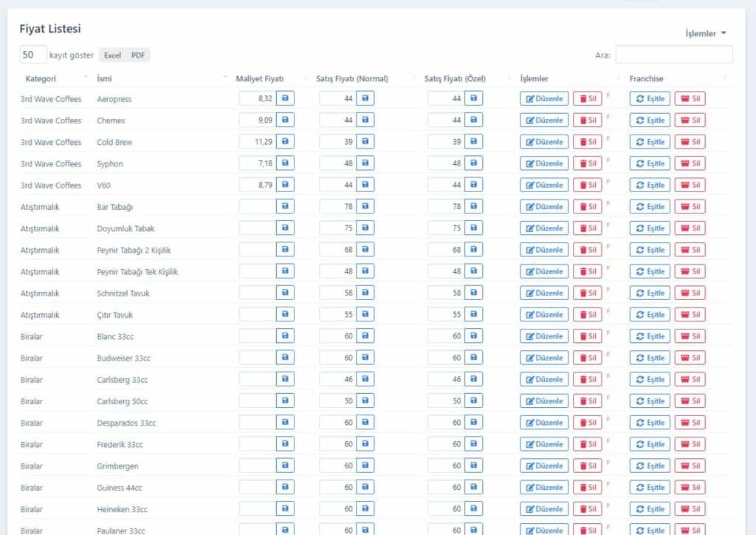Screen dimensions: 756x535
Task: Click franchise Sil for Syphon
Action: point(690,163)
